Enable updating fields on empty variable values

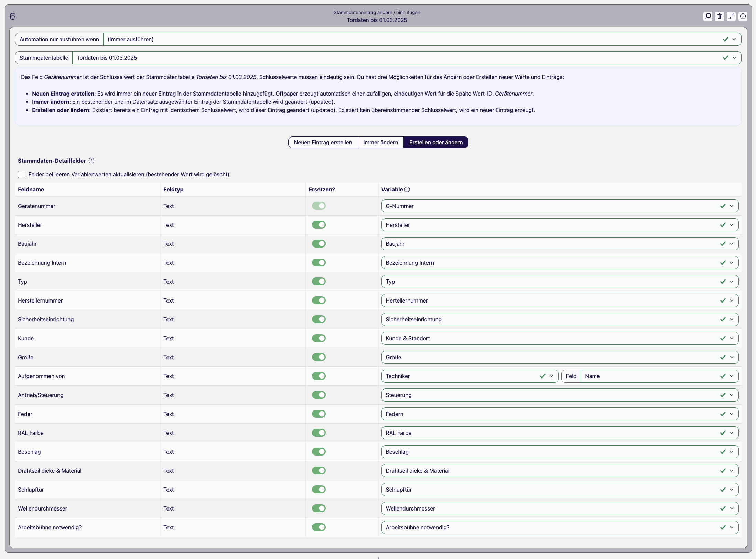tap(22, 174)
